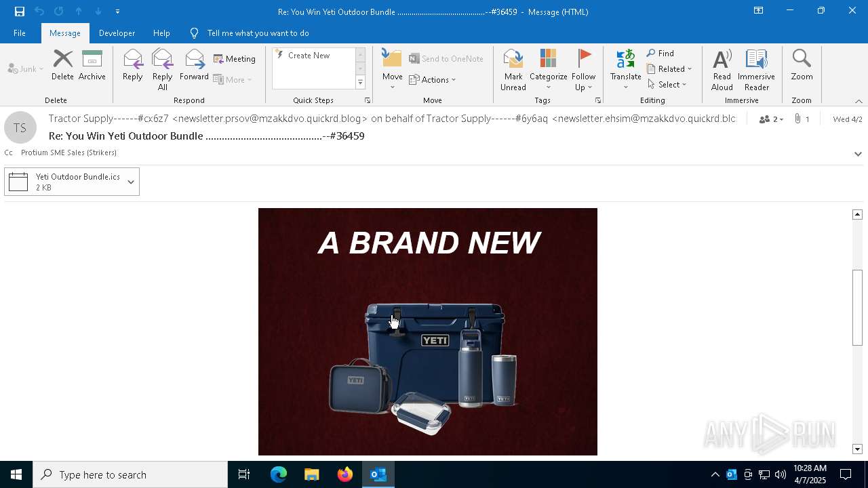This screenshot has height=488, width=868.
Task: Open Yeti Outdoor Bundle.ics attachment
Action: click(x=64, y=182)
